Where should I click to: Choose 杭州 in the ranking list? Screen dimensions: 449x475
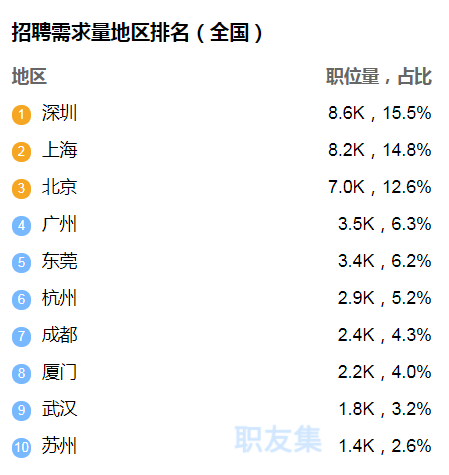click(x=59, y=298)
